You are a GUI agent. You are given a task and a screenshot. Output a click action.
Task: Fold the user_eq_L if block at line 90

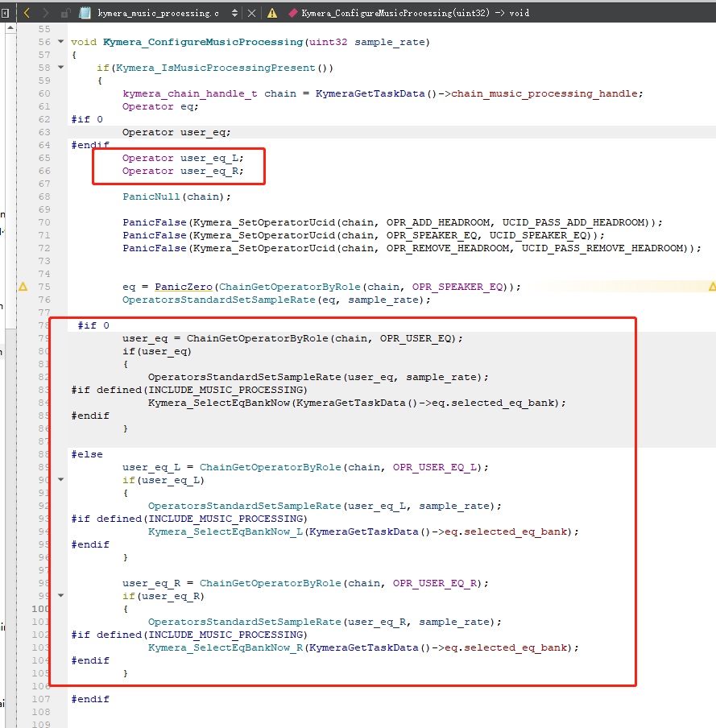coord(61,480)
